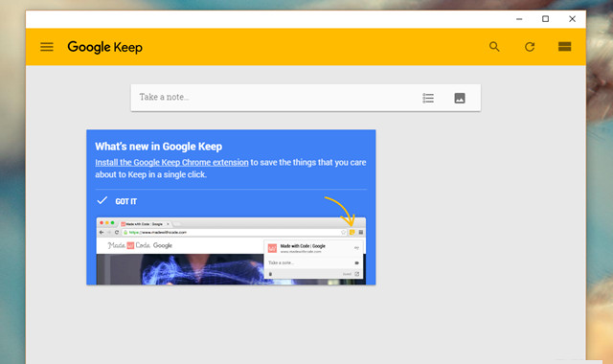
Task: Click the Google Keep logo title
Action: 104,47
